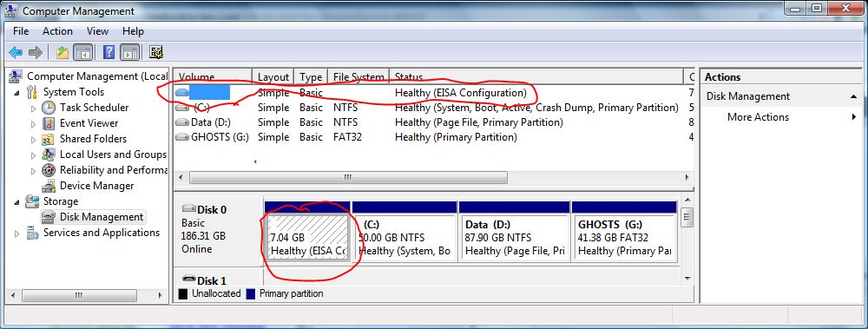The image size is (868, 329).
Task: Open the File menu
Action: point(21,31)
